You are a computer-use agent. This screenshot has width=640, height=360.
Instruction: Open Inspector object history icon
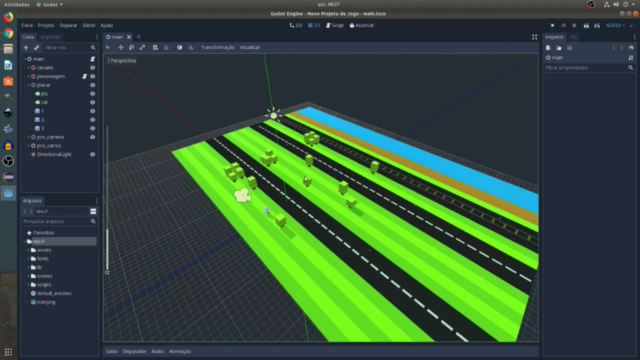click(x=631, y=48)
